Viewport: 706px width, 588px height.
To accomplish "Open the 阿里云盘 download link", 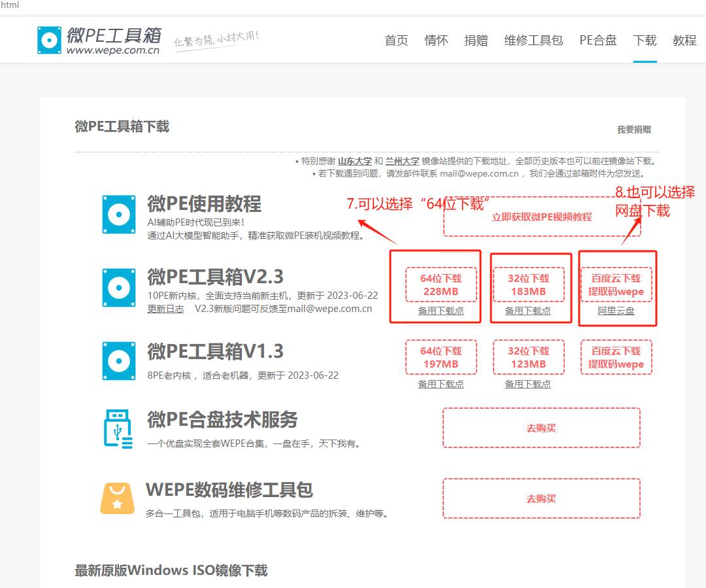I will click(x=616, y=311).
